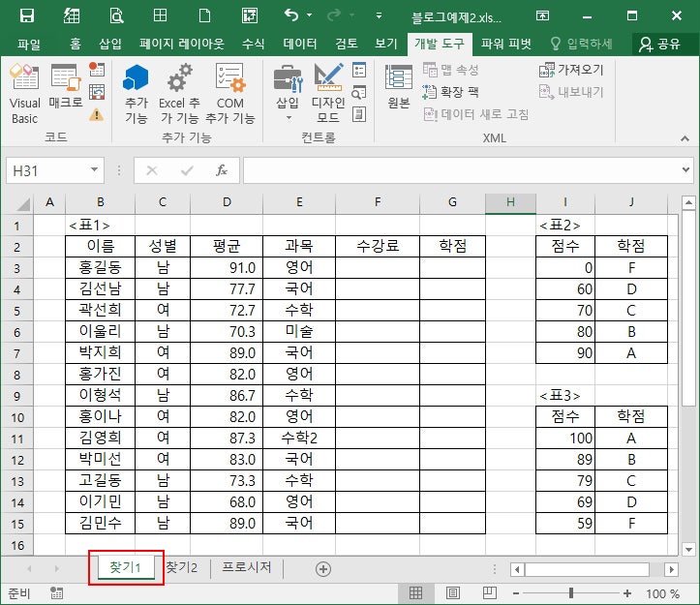Click XML Import (가져오기) button
This screenshot has width=700, height=605.
click(x=571, y=70)
